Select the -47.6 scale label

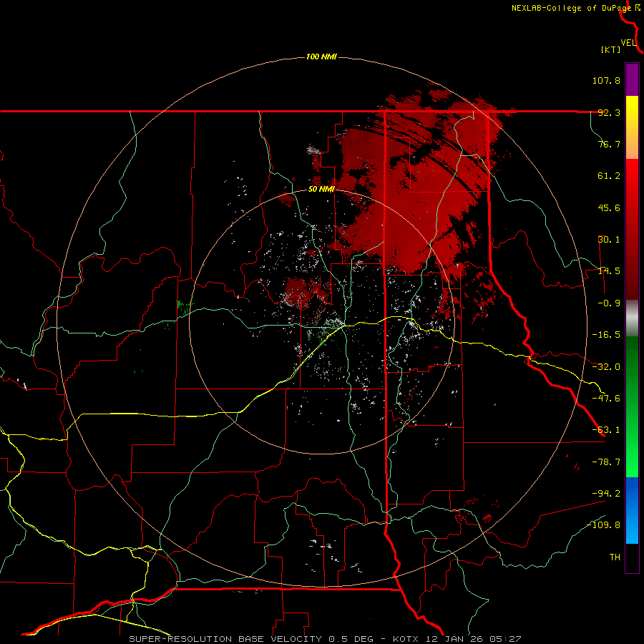coord(606,399)
